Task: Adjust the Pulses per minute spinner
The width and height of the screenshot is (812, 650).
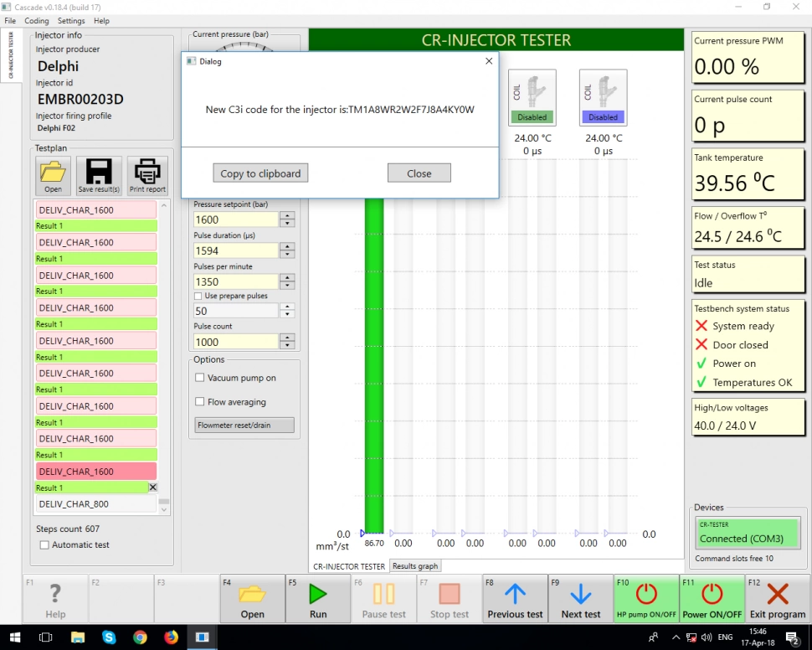Action: pos(287,281)
